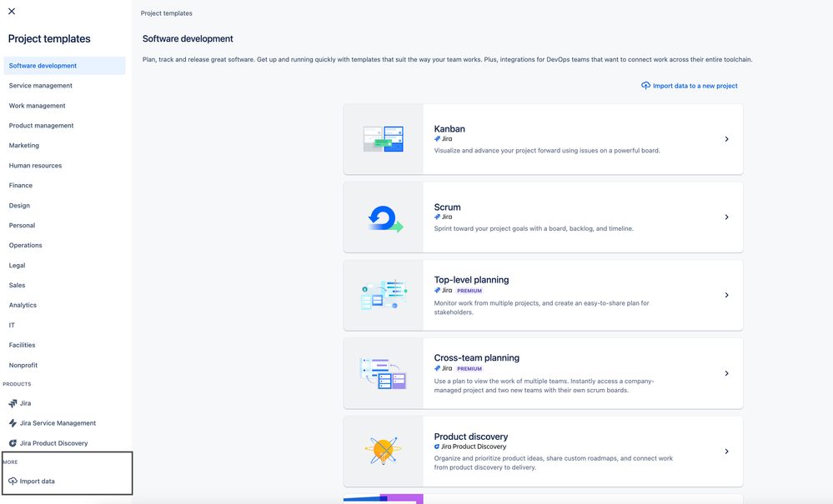Click the Product discovery lightbulb thumbnail
The height and width of the screenshot is (504, 833).
tap(383, 451)
